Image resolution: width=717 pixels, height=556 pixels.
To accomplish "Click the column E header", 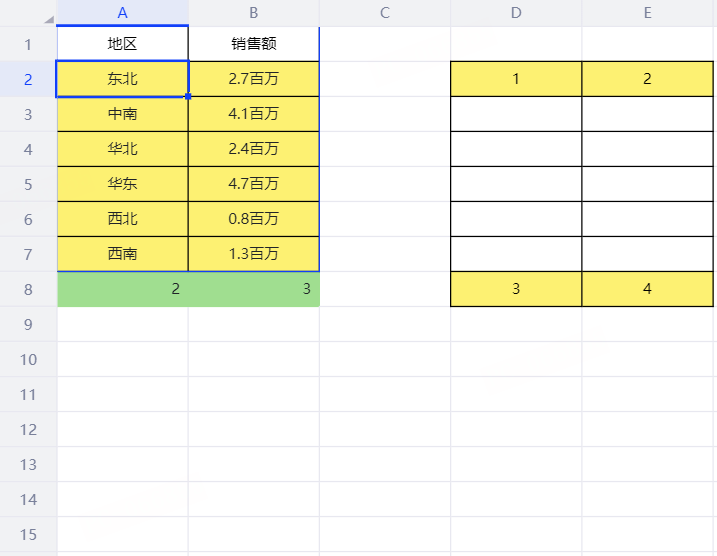I will tap(648, 13).
